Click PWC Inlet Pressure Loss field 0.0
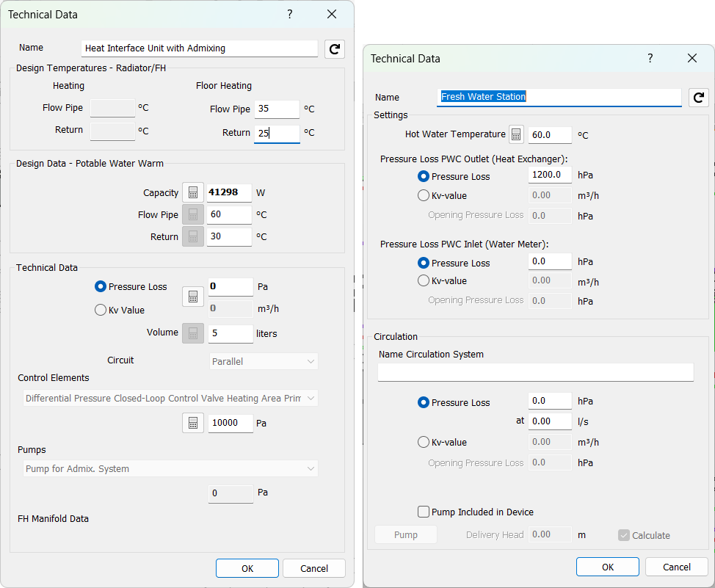Screen dimensions: 715x588 [x=550, y=261]
